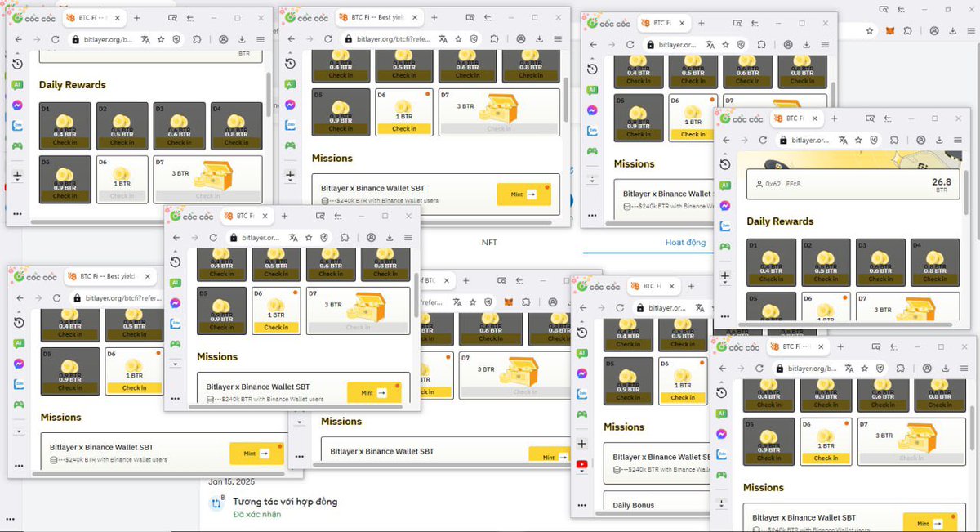Screen dimensions: 980x532
Task: Open games icon in top-left window sidebar
Action: tap(18, 145)
